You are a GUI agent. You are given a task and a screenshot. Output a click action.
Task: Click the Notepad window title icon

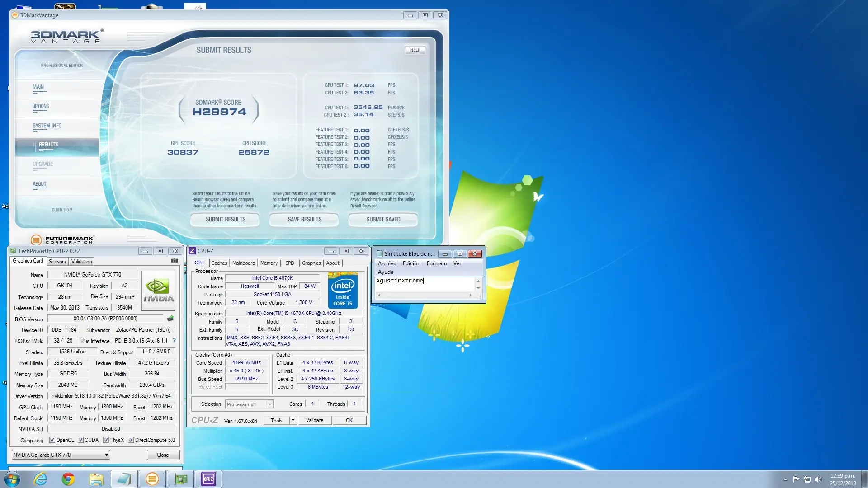click(x=380, y=254)
